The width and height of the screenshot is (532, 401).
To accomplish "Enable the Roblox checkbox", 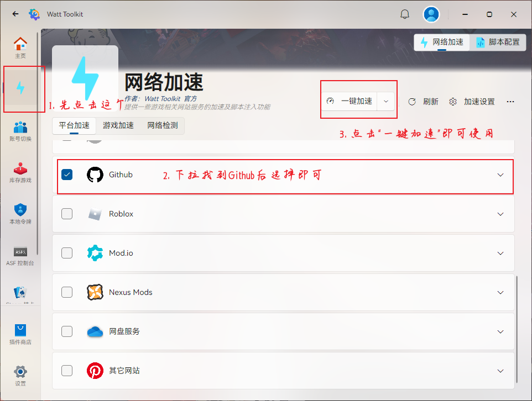I will click(x=67, y=214).
